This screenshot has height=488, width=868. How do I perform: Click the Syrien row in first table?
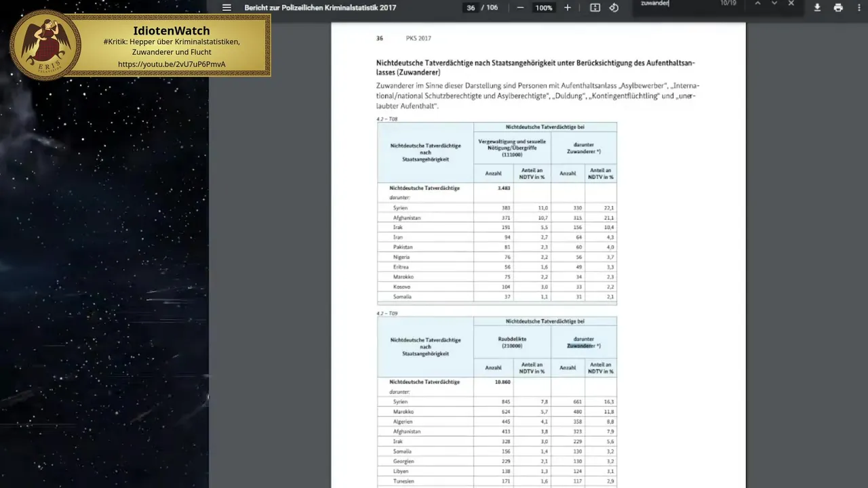(x=497, y=207)
